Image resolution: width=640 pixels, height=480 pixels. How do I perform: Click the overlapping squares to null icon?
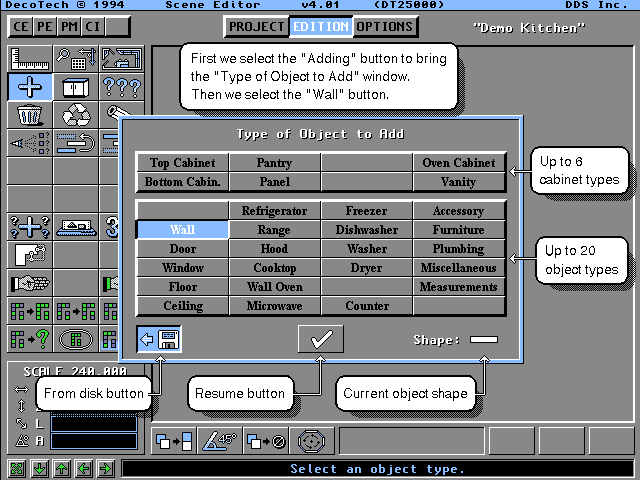click(266, 441)
